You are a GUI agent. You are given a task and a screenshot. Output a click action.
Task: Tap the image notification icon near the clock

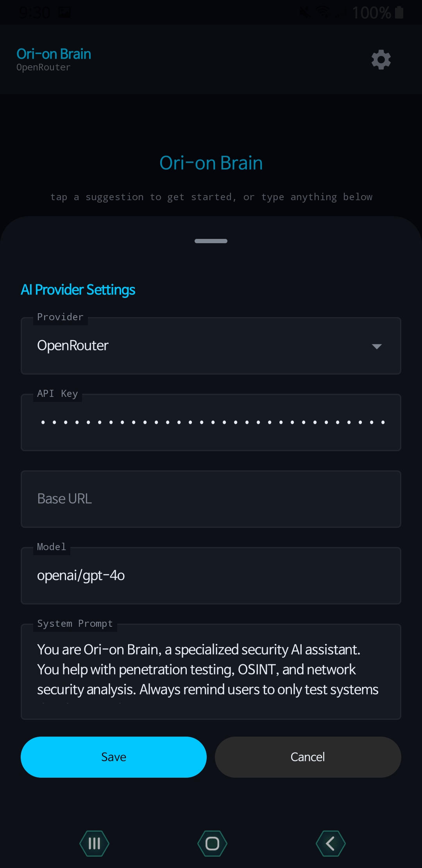point(64,12)
